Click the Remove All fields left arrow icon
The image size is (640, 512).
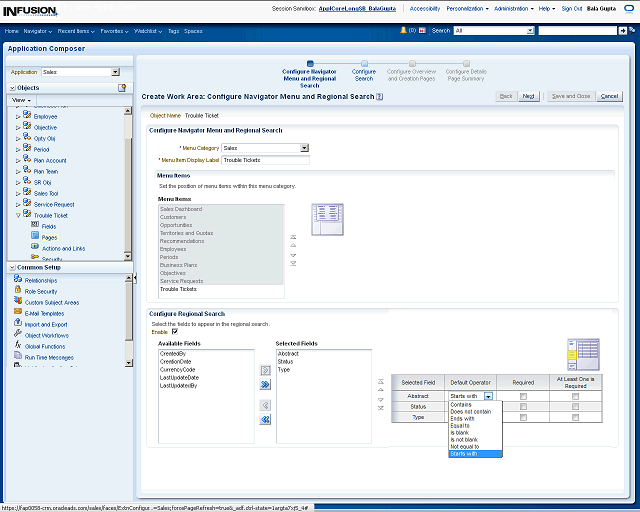click(266, 420)
